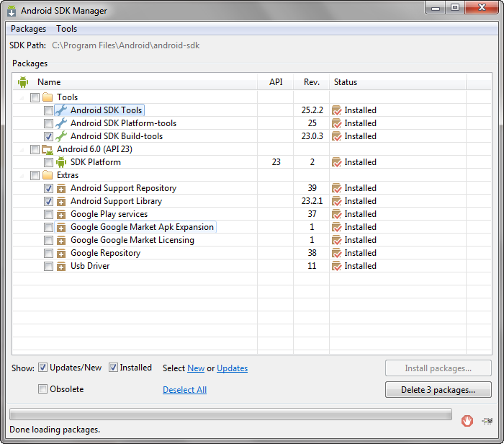Check the Google Play services checkbox

[48, 214]
